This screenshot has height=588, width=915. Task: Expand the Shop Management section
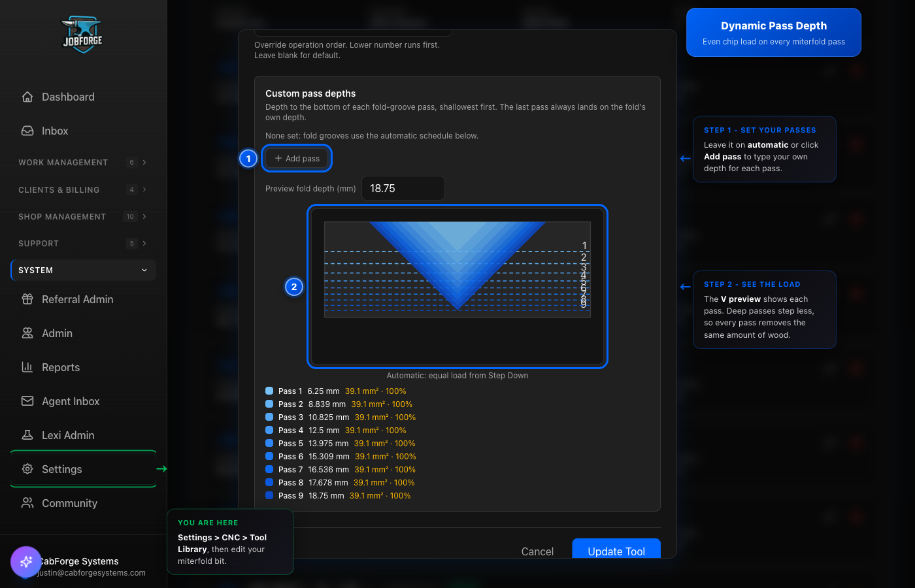83,216
